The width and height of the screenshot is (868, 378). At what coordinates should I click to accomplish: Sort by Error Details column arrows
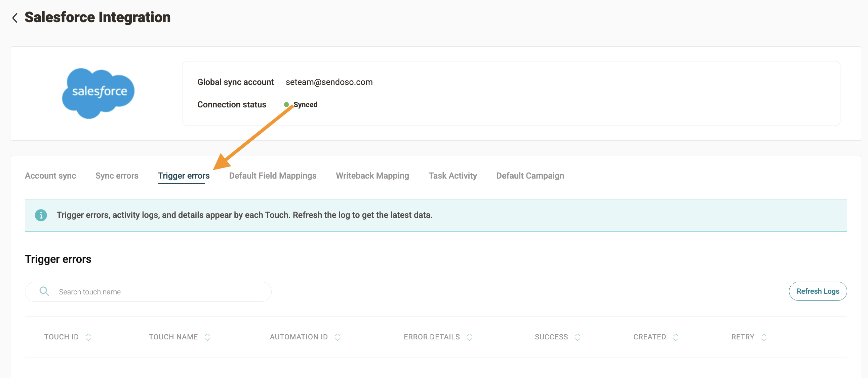pyautogui.click(x=469, y=337)
